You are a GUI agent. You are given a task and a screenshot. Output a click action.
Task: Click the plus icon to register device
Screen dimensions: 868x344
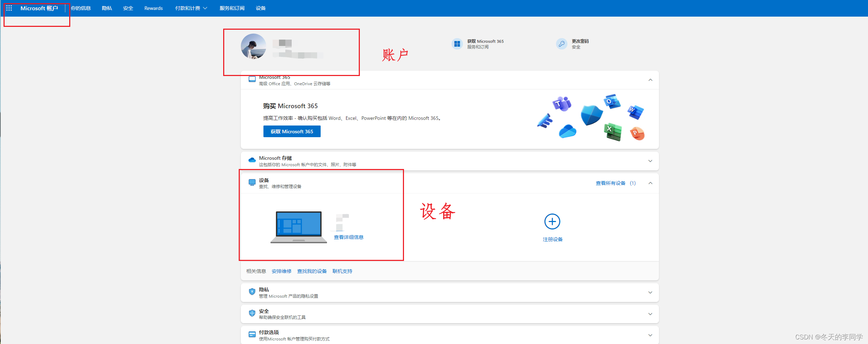(x=552, y=222)
